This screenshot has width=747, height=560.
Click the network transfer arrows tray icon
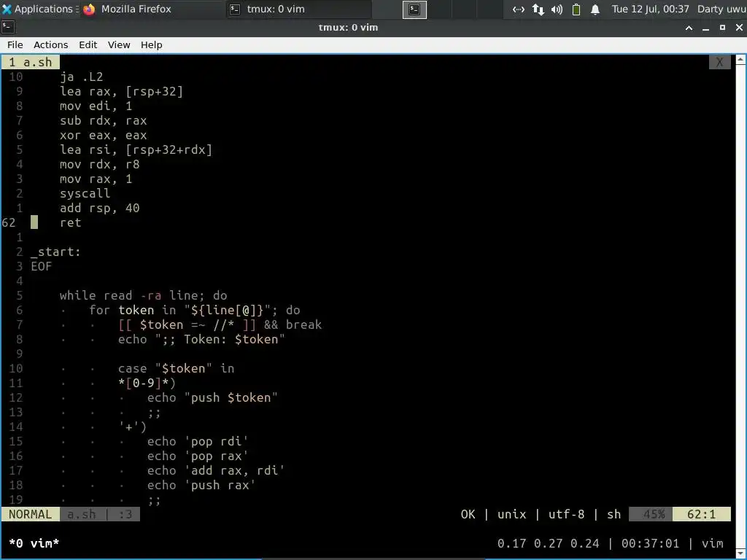point(538,9)
